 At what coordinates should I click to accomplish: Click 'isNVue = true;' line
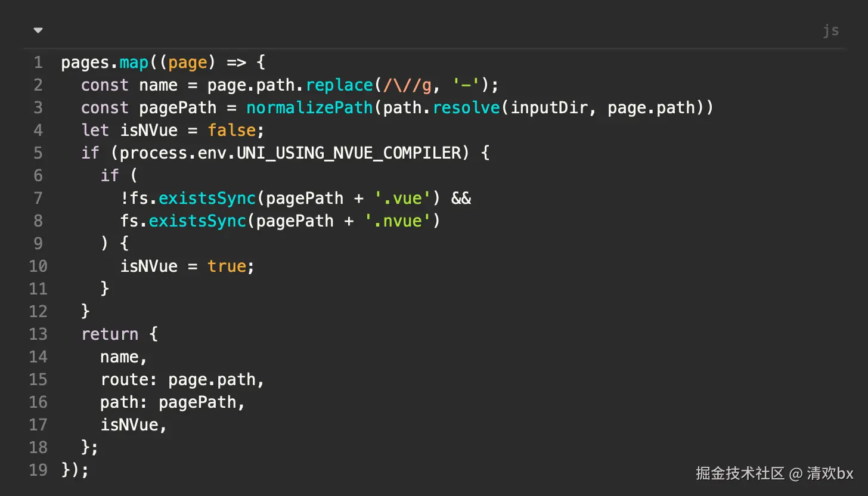click(187, 266)
